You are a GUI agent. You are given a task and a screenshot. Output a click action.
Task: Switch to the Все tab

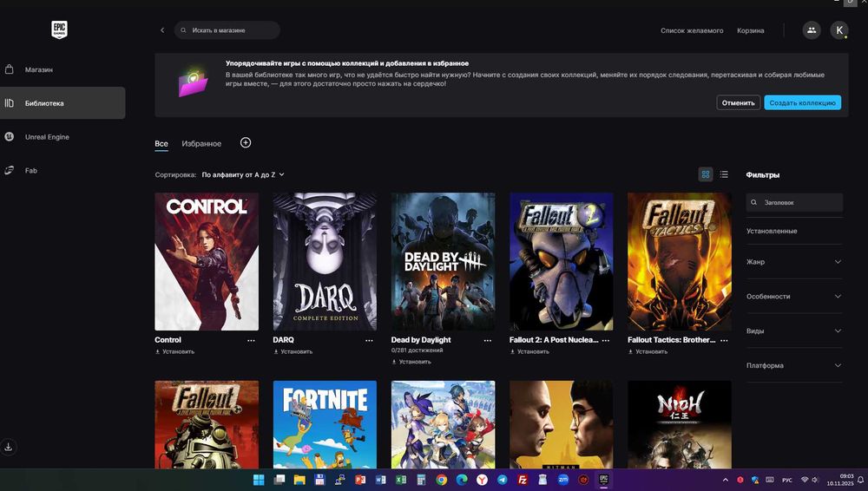(161, 144)
